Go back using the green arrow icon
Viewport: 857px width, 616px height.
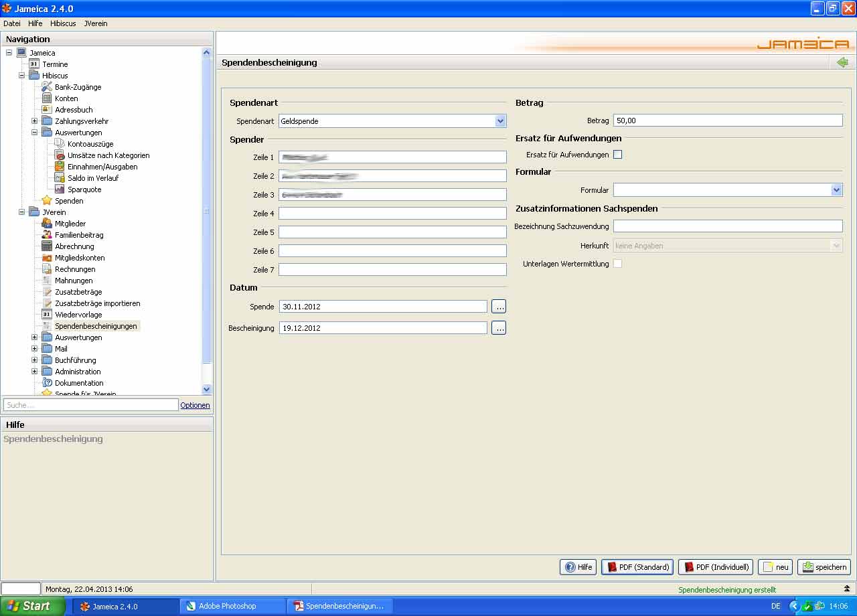tap(842, 62)
